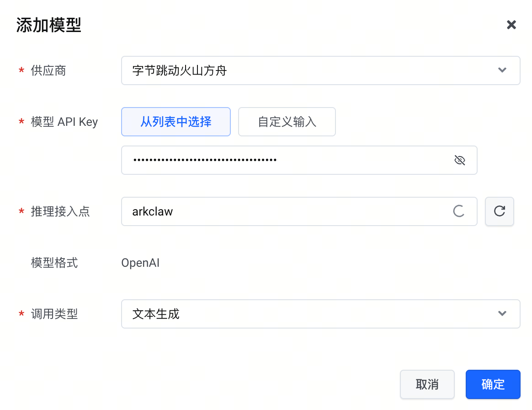This screenshot has width=532, height=410.
Task: Expand the 调用类型 dropdown showing 文本生成
Action: tap(311, 314)
